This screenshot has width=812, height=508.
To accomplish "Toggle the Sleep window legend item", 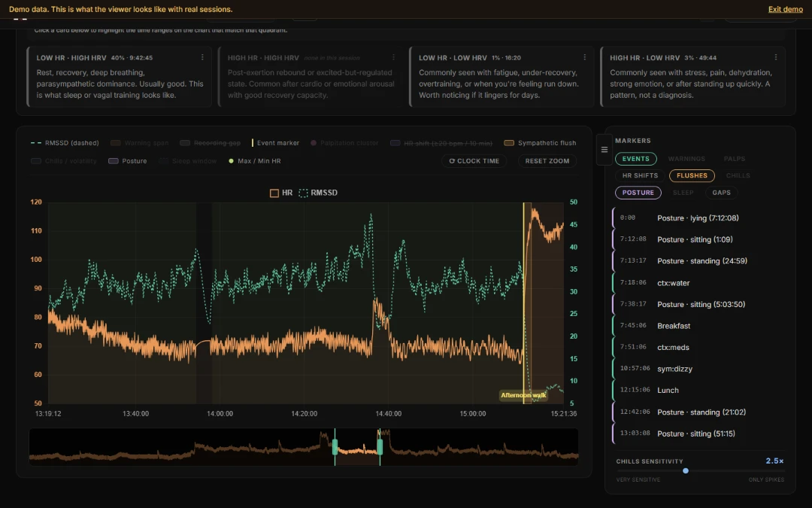I will click(x=187, y=161).
